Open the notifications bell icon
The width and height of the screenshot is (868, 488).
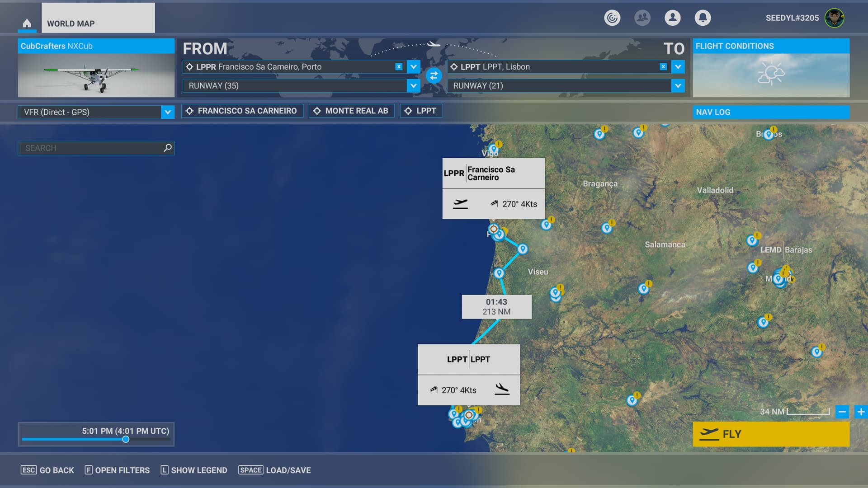point(703,18)
